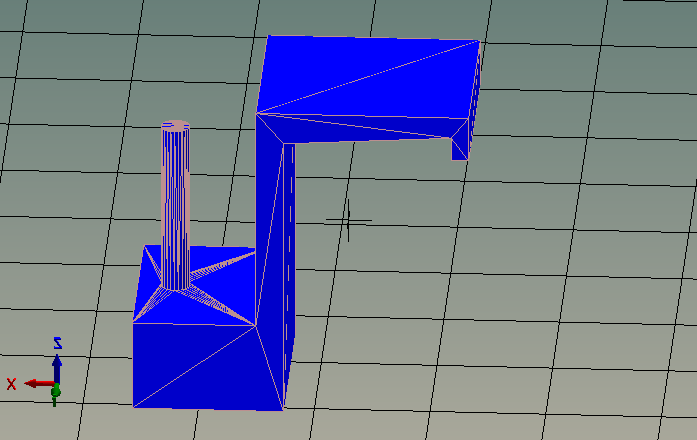Pick the small hanging lip at arm's end
This screenshot has height=440, width=697.
coord(460,149)
